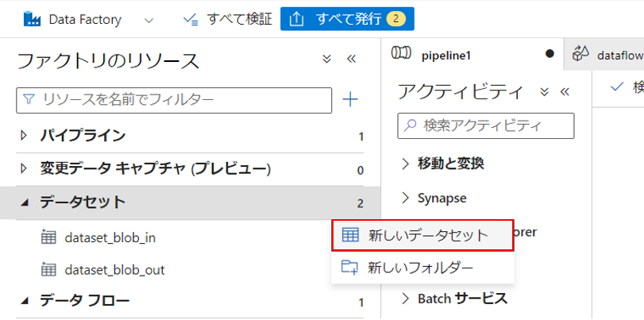Click the dataset_blob_out table icon
Screen dimensions: 644x320
pos(49,270)
